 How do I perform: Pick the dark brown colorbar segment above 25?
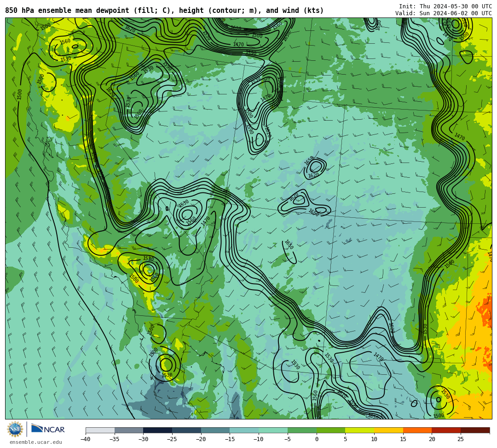475,430
